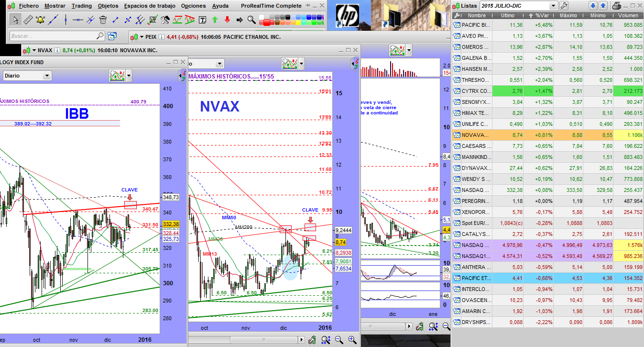Open the HP desktop shortcut
Viewport: 644px width, 347px height.
point(348,15)
